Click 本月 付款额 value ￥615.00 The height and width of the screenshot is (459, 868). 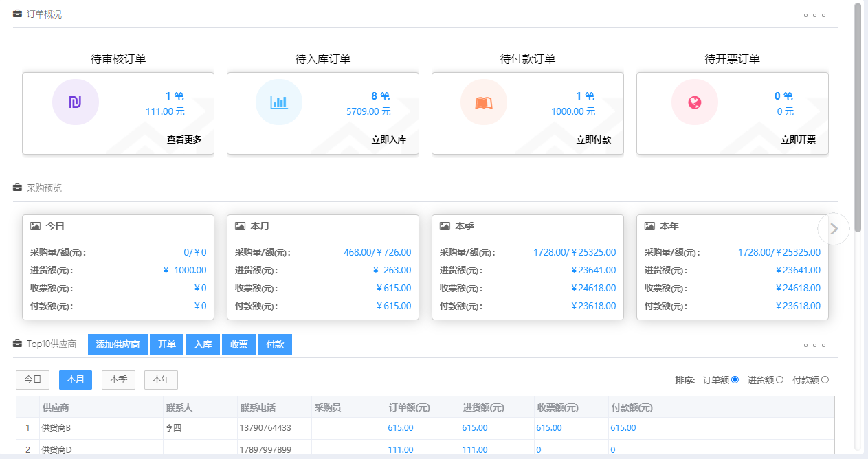point(394,306)
